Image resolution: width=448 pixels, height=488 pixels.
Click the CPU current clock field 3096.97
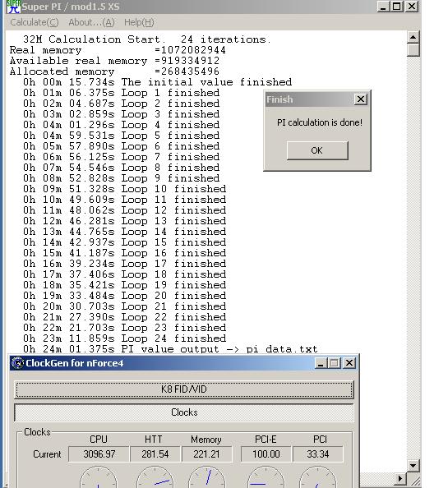pos(99,454)
